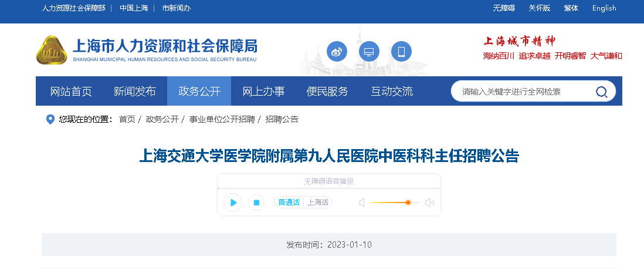This screenshot has width=644, height=270.
Task: Go to 事业单位公开招聘 breadcrumb
Action: [222, 120]
